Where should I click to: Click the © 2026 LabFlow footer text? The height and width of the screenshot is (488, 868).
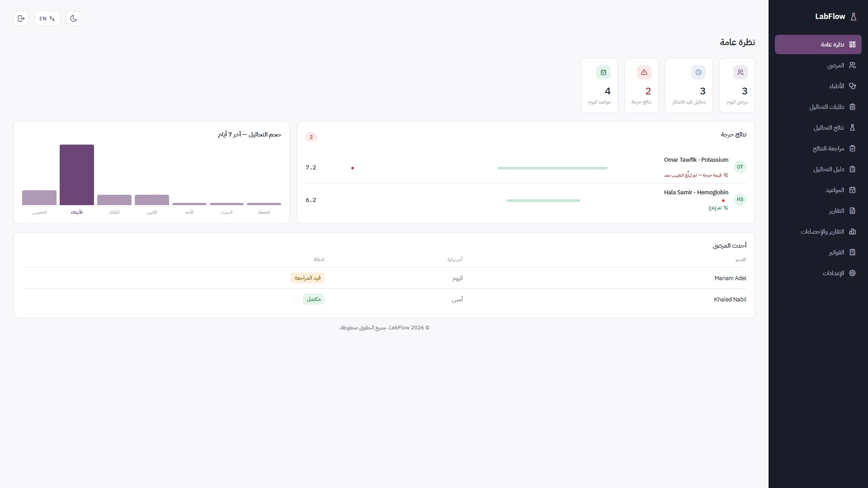click(x=384, y=328)
